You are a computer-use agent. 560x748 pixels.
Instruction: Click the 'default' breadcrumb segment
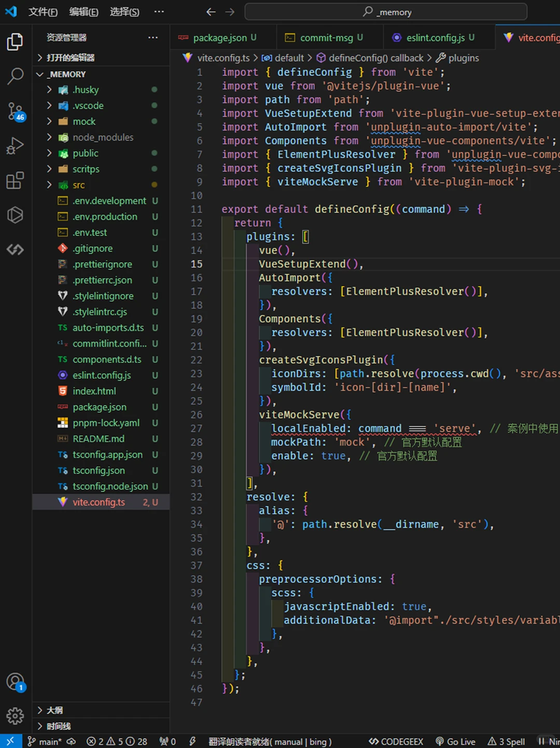point(283,58)
